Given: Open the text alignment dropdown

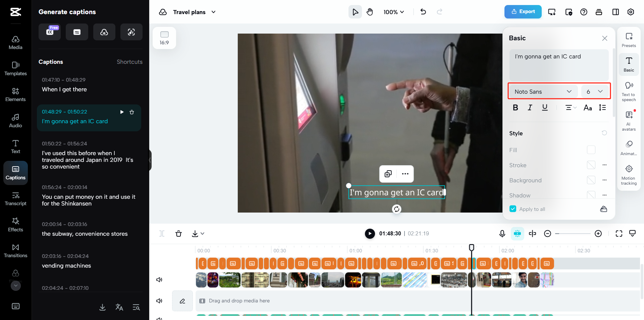Looking at the screenshot, I should click(571, 107).
